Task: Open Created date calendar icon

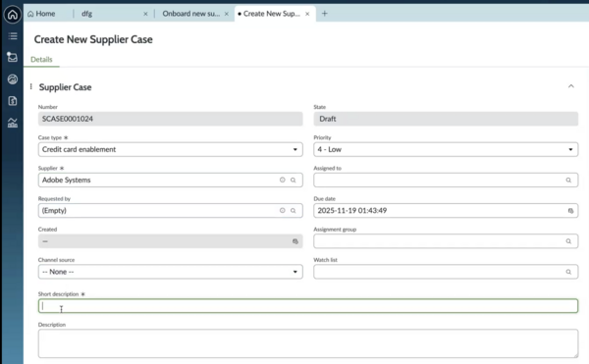Action: tap(295, 241)
